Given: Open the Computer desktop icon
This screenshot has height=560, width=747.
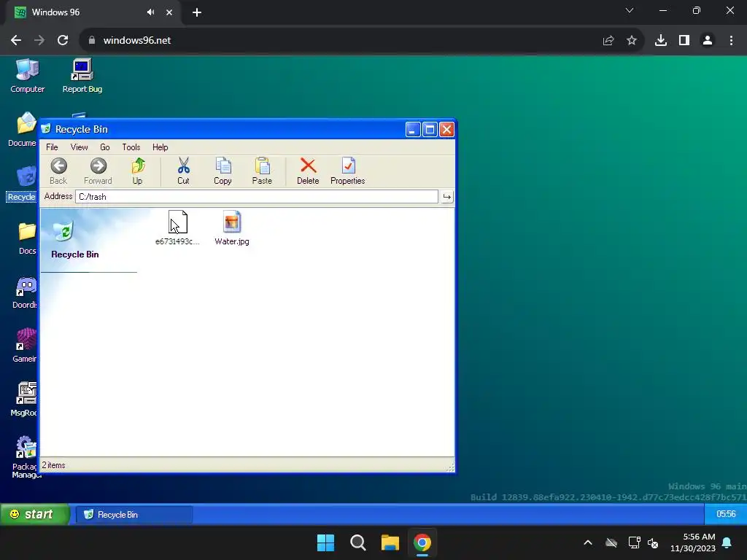Looking at the screenshot, I should coord(28,76).
